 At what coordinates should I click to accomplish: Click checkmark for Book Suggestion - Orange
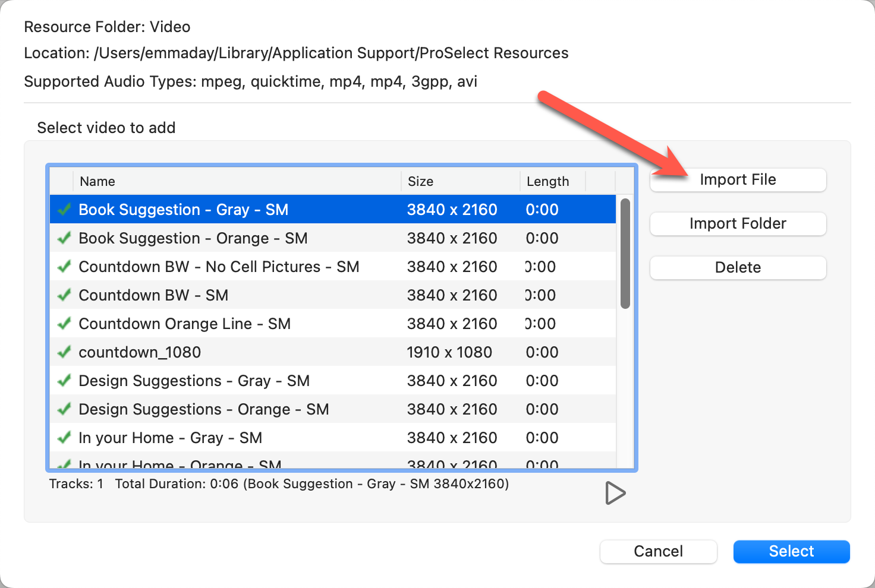64,238
